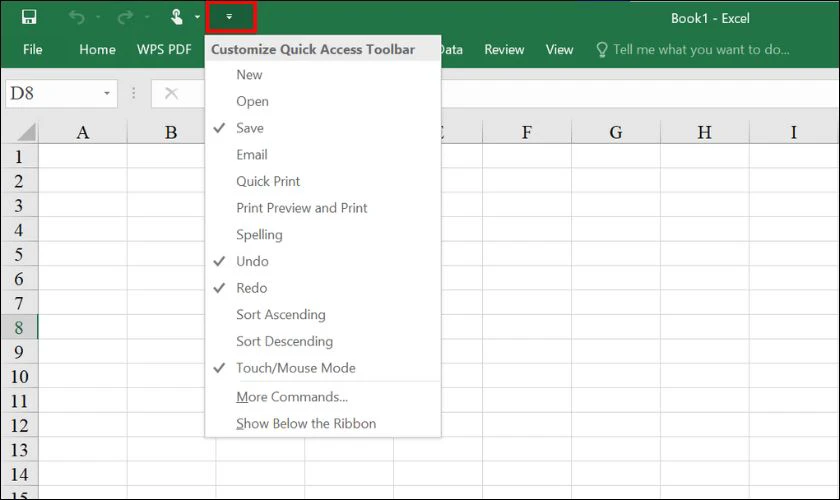Uncheck Undo in the customize menu
The width and height of the screenshot is (840, 500).
click(x=323, y=262)
